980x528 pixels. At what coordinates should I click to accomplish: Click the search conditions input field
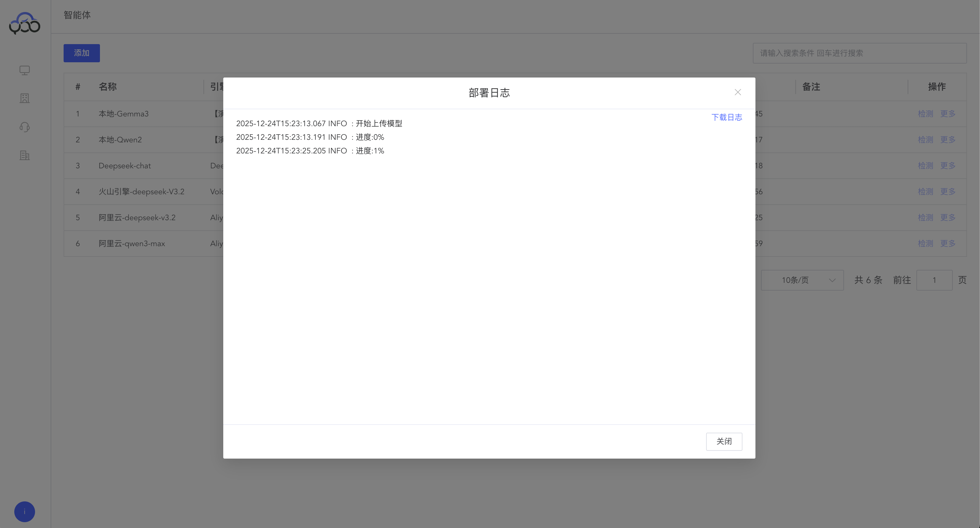coord(859,53)
